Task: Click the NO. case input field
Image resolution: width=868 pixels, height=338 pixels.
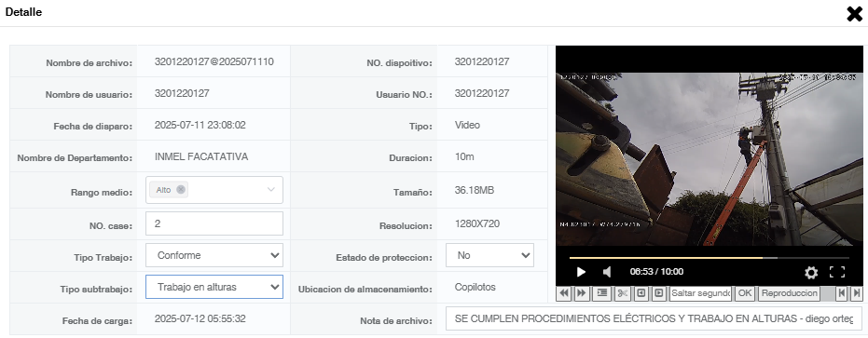Action: coord(214,223)
